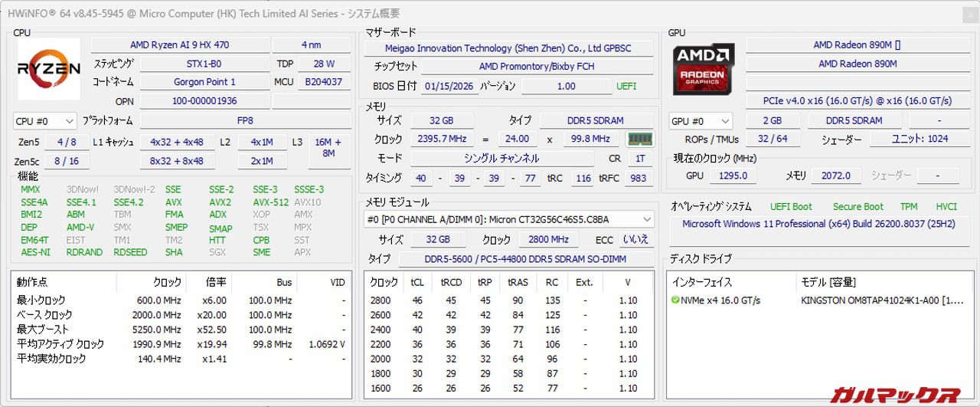Click the Ryzen CPU logo image
This screenshot has height=407, width=980.
(49, 69)
